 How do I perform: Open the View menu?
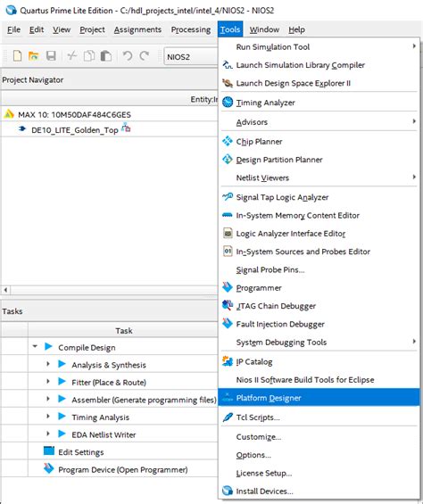pyautogui.click(x=62, y=29)
